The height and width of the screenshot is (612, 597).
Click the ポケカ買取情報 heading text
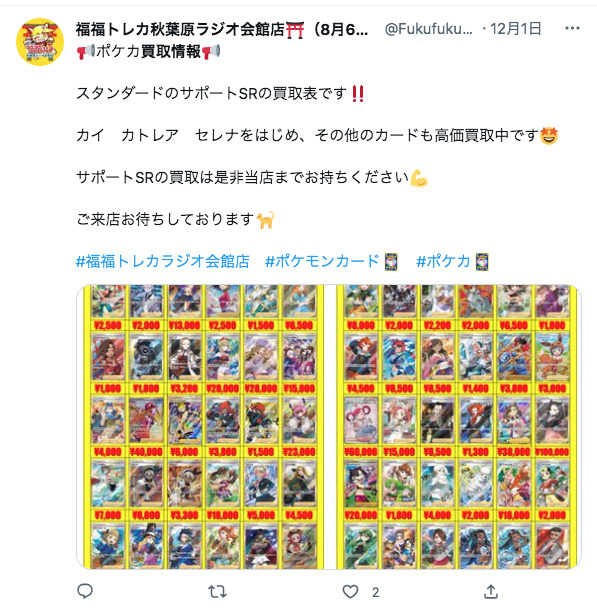(x=149, y=51)
